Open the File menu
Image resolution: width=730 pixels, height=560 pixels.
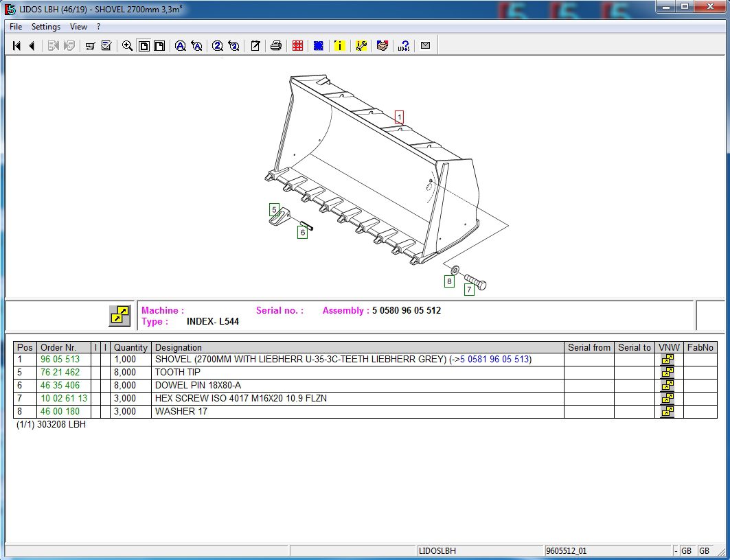[x=16, y=27]
